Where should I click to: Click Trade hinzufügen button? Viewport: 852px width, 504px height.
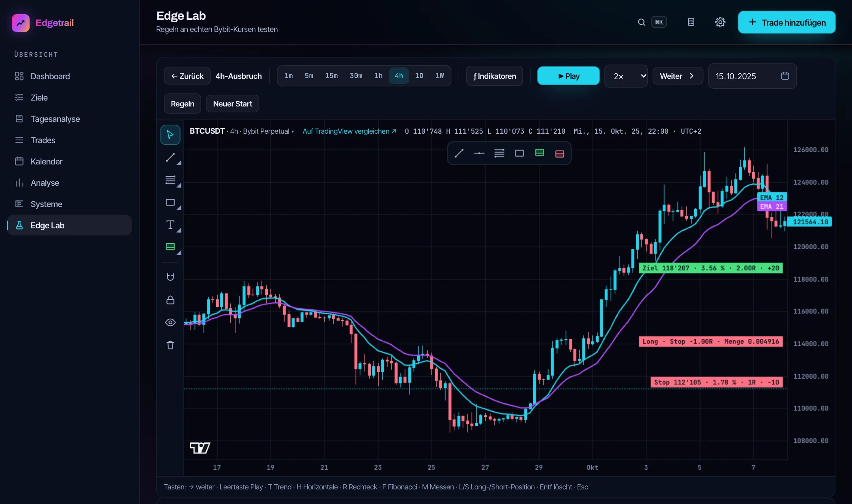pos(787,22)
